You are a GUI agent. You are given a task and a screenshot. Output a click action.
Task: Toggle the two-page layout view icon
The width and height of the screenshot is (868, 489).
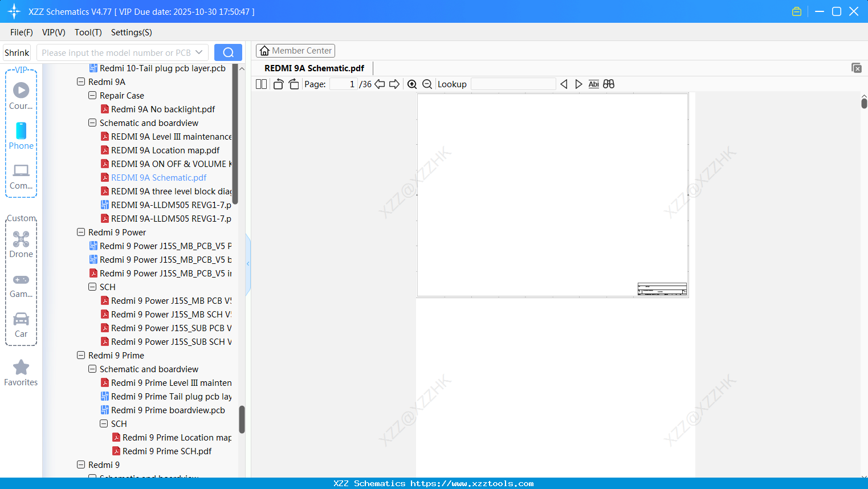coord(261,84)
